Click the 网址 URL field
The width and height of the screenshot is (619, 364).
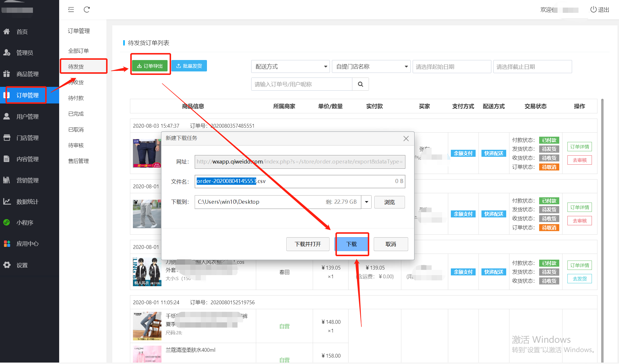point(300,162)
